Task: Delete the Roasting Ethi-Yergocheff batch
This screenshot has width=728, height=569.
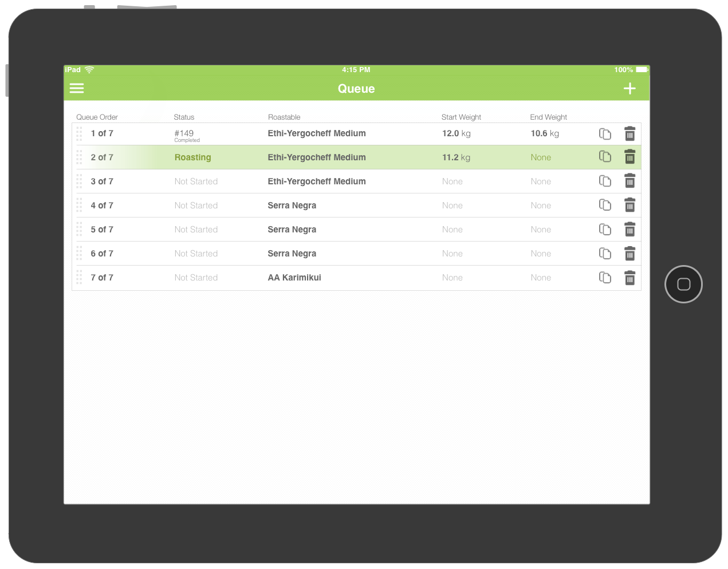Action: [629, 157]
